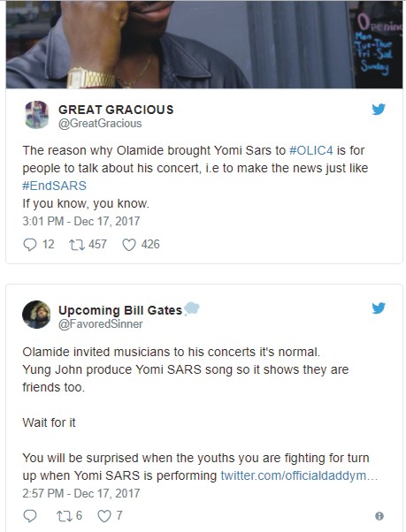Image resolution: width=406 pixels, height=532 pixels.
Task: Reply to the Upcoming Bill Gates tweet
Action: (29, 516)
